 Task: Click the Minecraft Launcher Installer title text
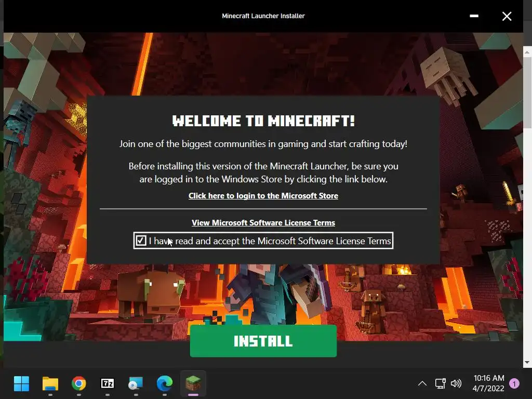(263, 16)
